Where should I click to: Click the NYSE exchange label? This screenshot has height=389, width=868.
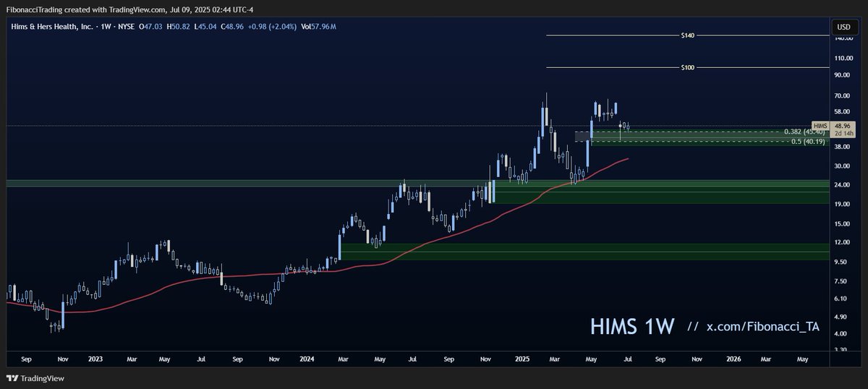(x=126, y=27)
